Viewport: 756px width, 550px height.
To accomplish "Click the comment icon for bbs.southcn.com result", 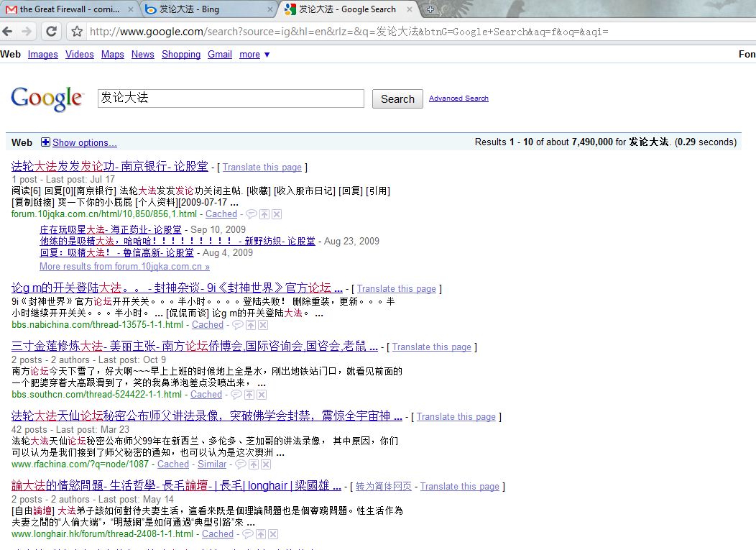I will click(x=236, y=395).
